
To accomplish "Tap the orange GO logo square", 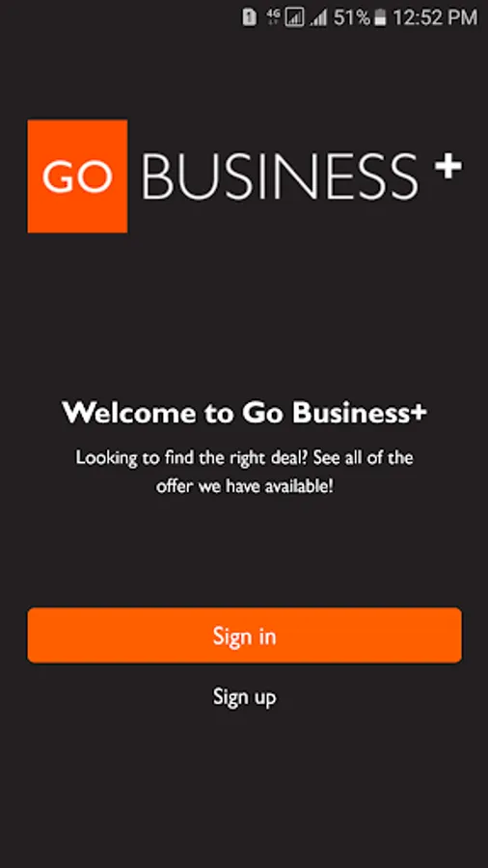I will tap(77, 176).
